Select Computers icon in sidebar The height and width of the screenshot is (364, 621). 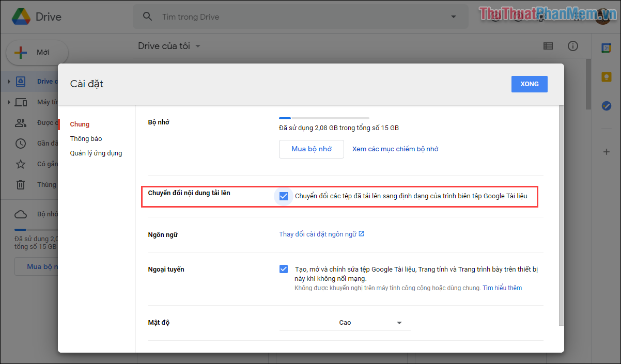click(x=21, y=102)
